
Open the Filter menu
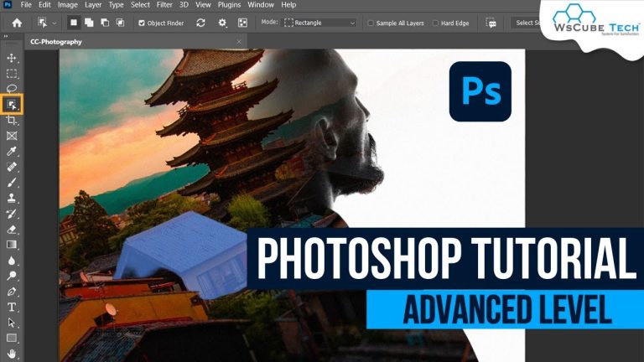164,5
